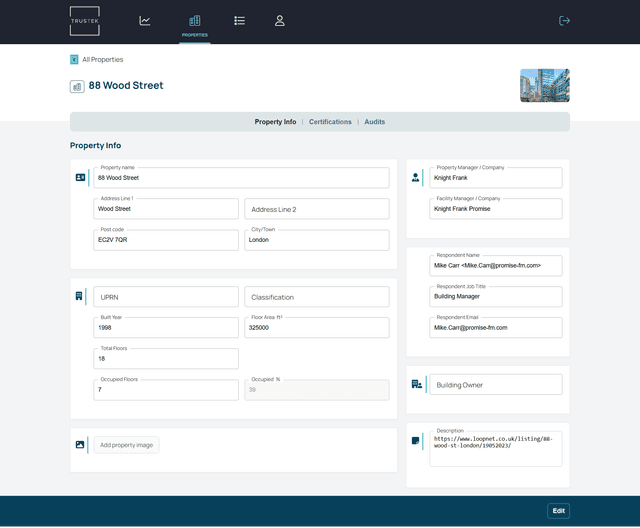The image size is (640, 528).
Task: Click the note icon beside Description
Action: click(415, 440)
